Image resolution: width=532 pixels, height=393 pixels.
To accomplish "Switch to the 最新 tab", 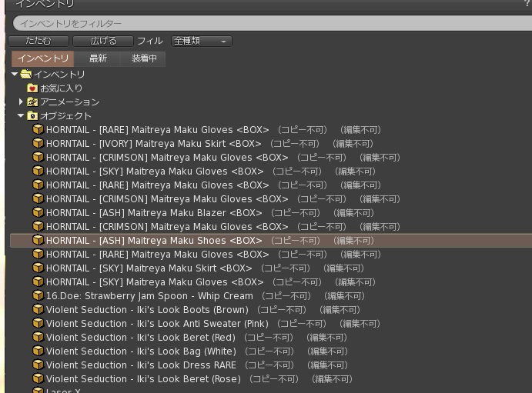I will [x=98, y=58].
